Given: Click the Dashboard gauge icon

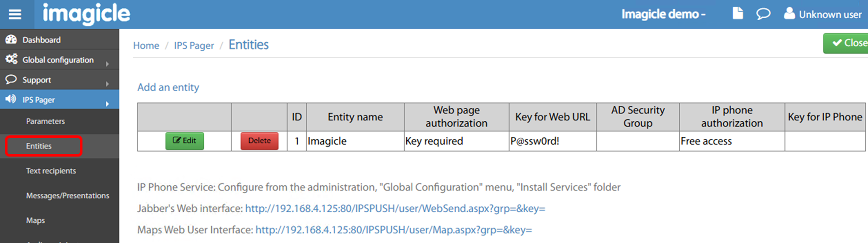Looking at the screenshot, I should tap(11, 40).
